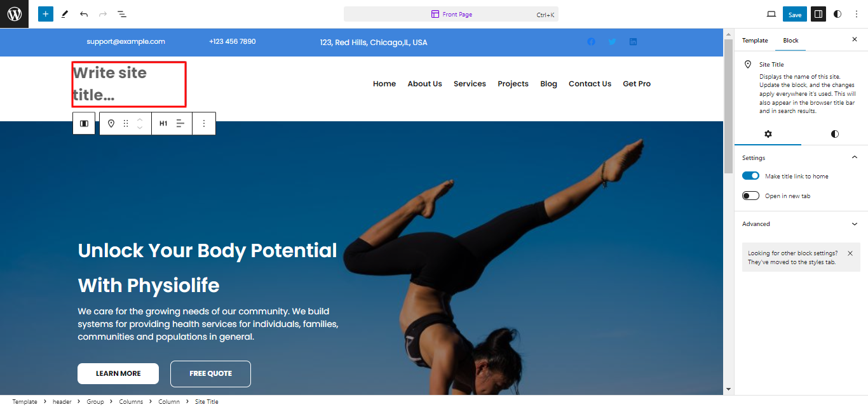Change the text alignment in the block toolbar
This screenshot has width=868, height=407.
click(x=180, y=124)
